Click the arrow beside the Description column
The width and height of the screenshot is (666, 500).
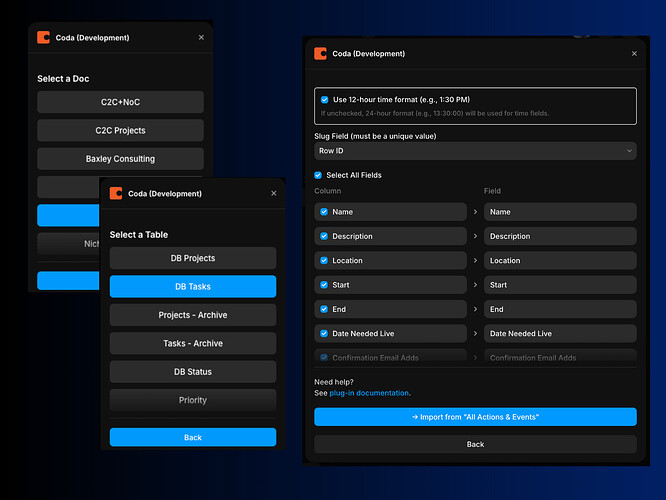tap(475, 236)
